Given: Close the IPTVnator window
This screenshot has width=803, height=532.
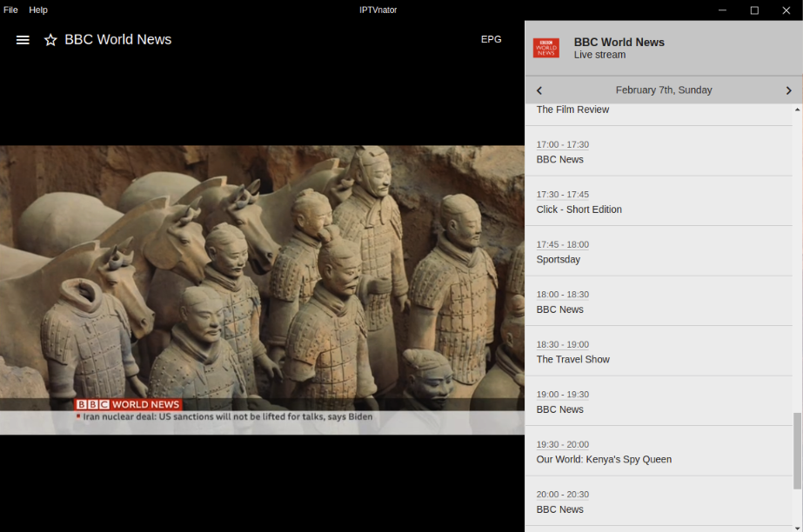Looking at the screenshot, I should [x=786, y=10].
